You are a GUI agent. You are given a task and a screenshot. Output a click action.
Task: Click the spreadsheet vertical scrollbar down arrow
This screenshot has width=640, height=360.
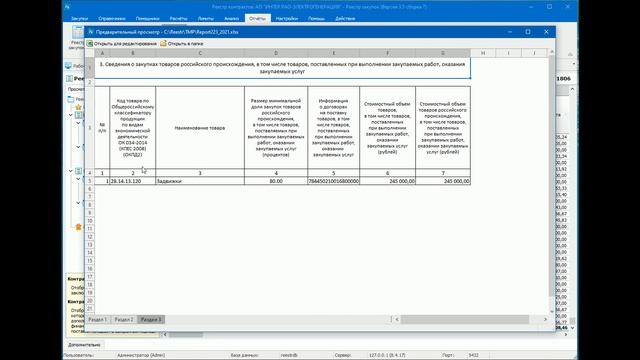552,311
